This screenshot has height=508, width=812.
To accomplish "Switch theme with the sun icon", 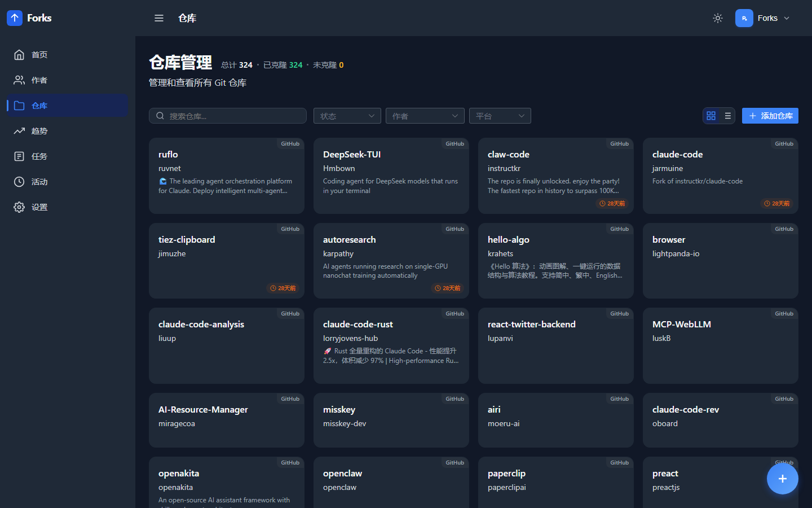I will tap(718, 18).
